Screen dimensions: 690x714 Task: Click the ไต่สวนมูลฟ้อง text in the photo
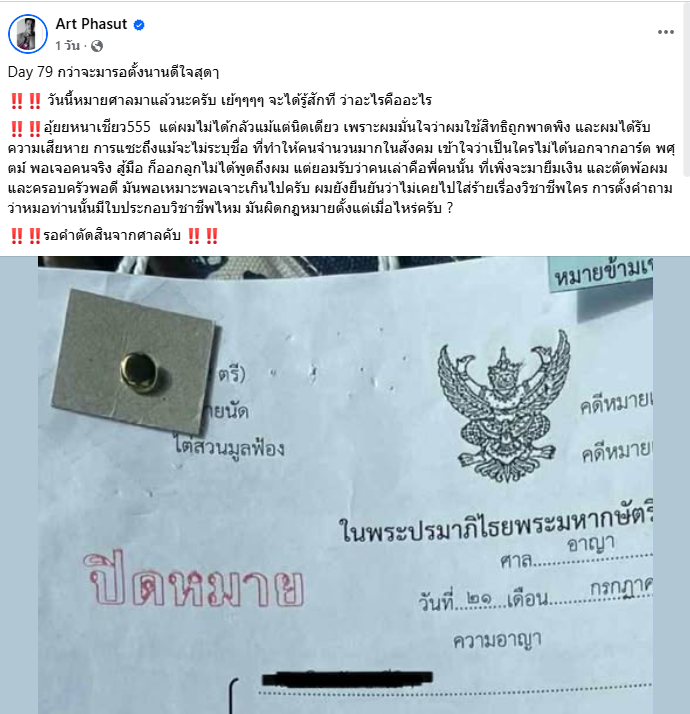click(230, 447)
